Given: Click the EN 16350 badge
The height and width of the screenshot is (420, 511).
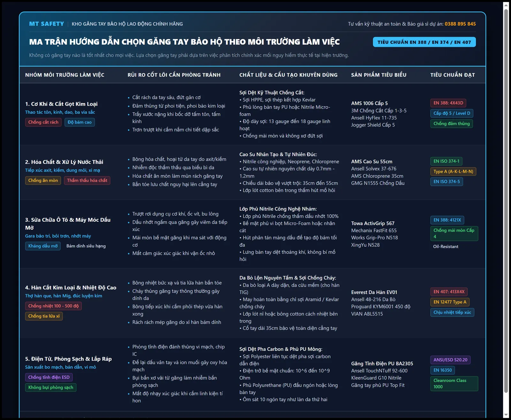Looking at the screenshot, I should 442,370.
